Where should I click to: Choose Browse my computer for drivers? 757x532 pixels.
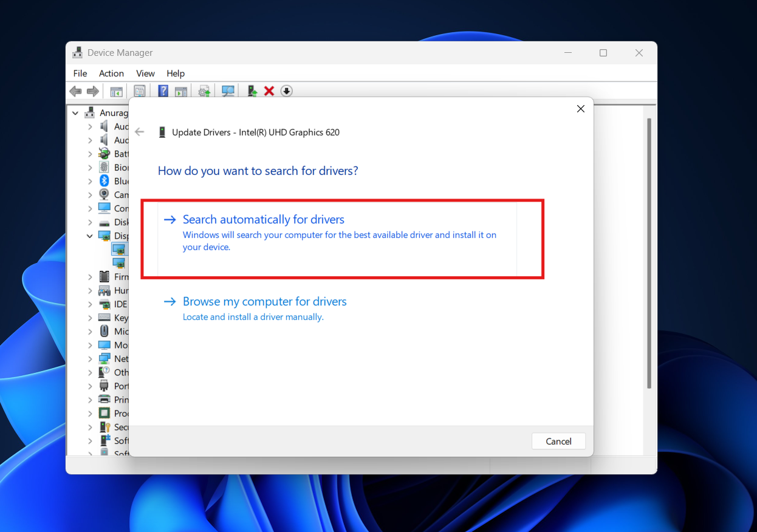264,301
